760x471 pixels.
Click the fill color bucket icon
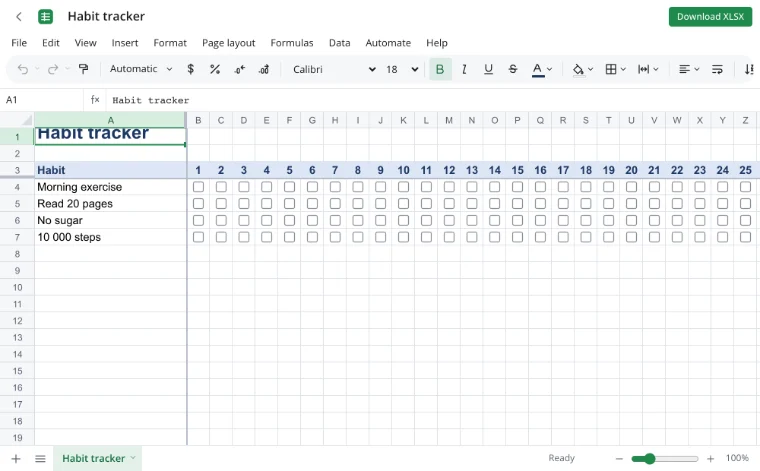pyautogui.click(x=578, y=69)
